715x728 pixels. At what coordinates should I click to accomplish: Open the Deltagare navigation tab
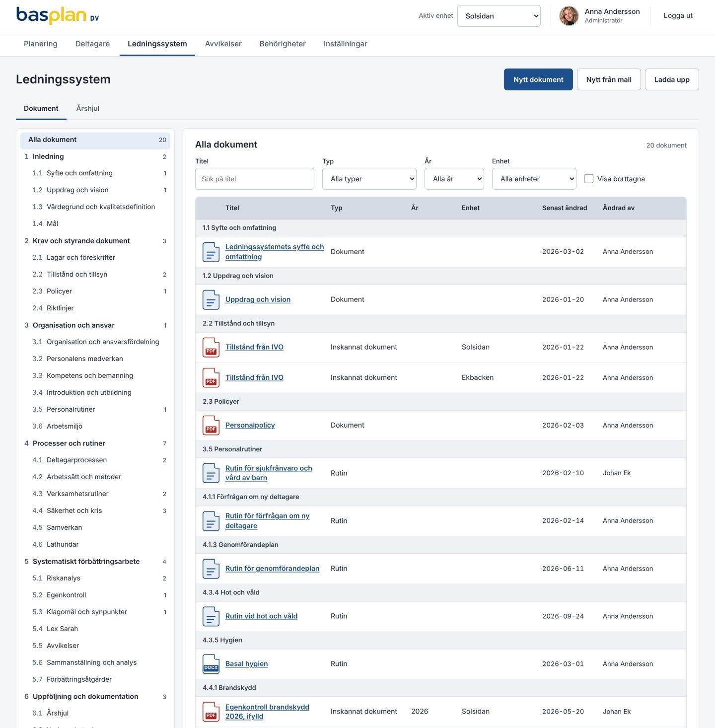[x=93, y=44]
